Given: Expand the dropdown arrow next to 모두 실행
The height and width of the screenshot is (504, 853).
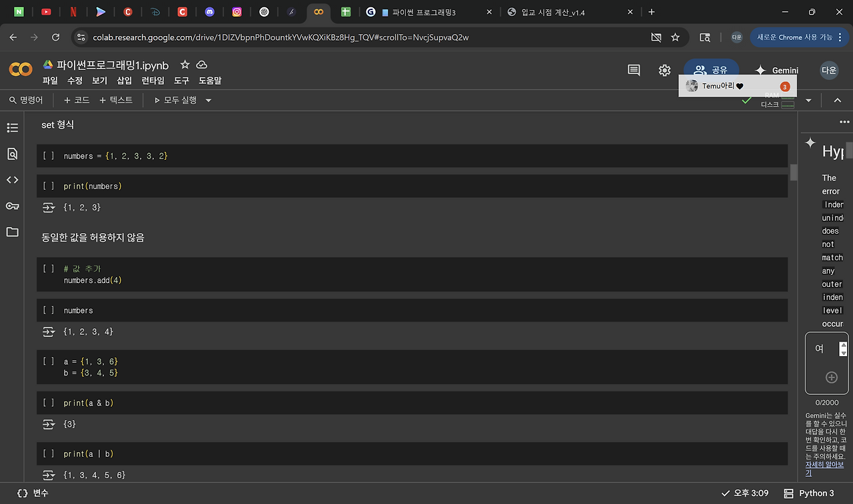Looking at the screenshot, I should pyautogui.click(x=208, y=101).
